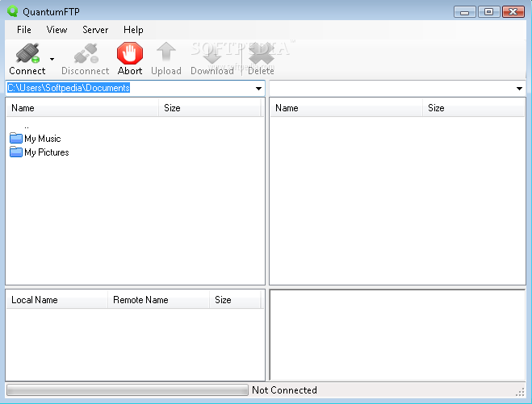
Task: Select the "My Music" folder name
Action: click(43, 139)
